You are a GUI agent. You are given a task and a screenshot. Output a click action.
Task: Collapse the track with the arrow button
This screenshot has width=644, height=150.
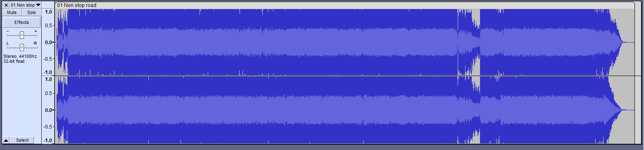[6, 140]
